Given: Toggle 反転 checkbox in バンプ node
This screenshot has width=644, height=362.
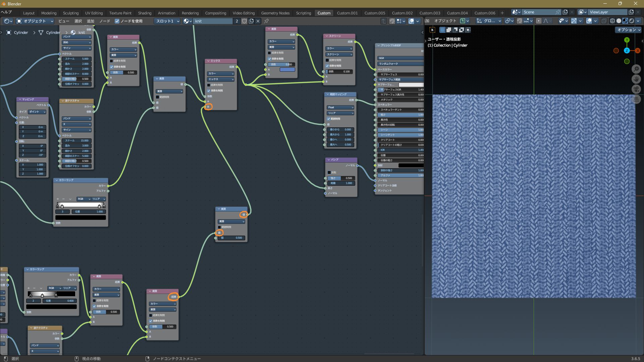Looking at the screenshot, I should pos(329,172).
